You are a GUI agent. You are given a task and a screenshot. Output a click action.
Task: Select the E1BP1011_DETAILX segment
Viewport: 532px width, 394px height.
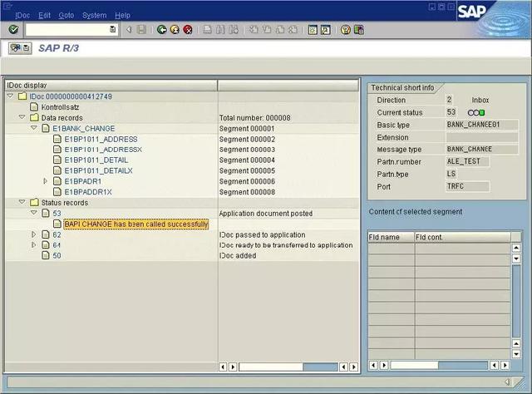98,170
